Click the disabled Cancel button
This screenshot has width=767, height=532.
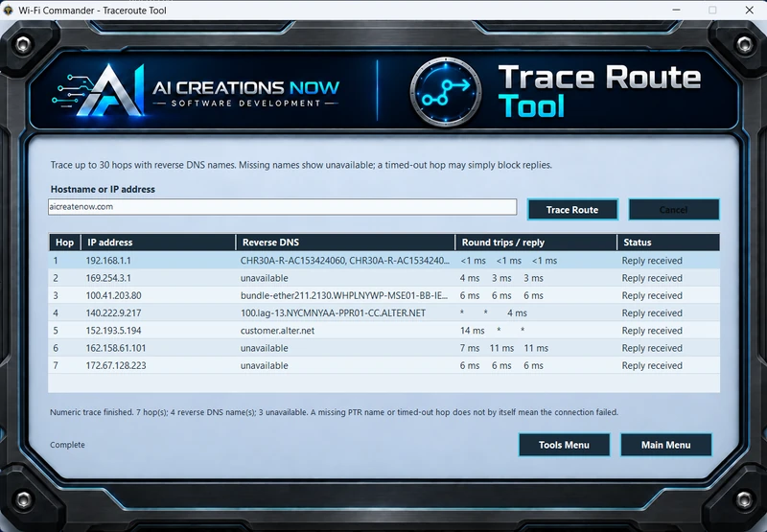click(x=674, y=210)
